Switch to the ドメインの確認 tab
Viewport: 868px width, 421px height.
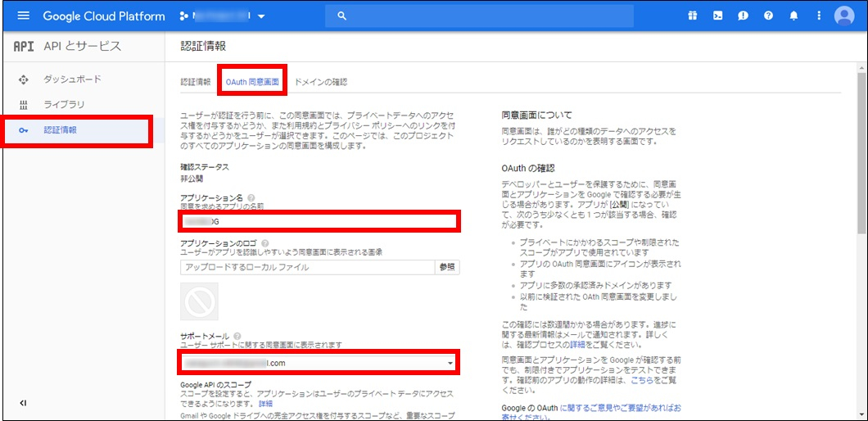[321, 82]
